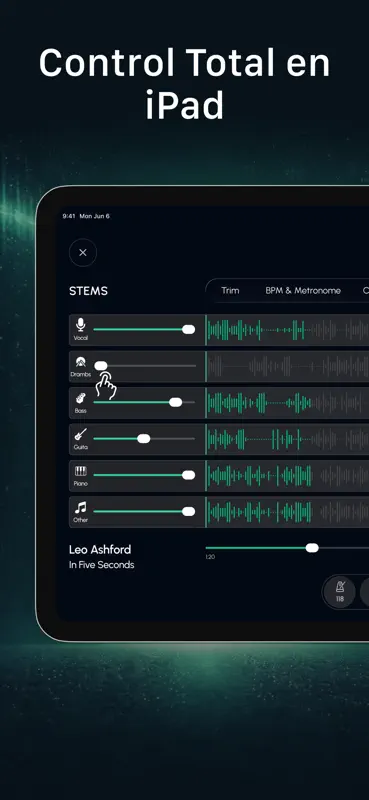Click the Drums track waveform
Viewport: 369px width, 800px height.
(x=287, y=366)
